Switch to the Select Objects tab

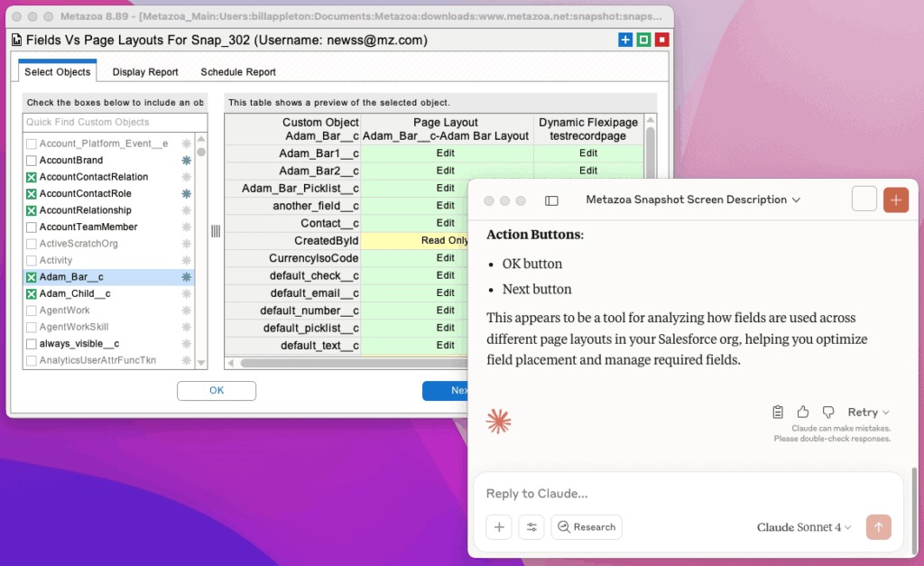tap(57, 72)
